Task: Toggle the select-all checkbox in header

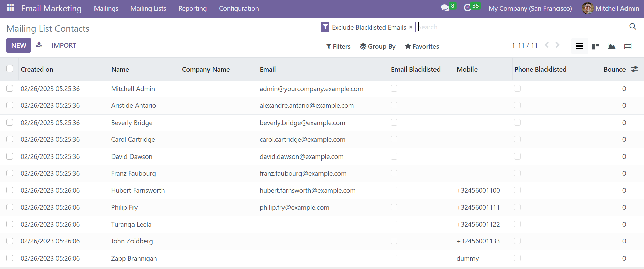Action: (10, 69)
